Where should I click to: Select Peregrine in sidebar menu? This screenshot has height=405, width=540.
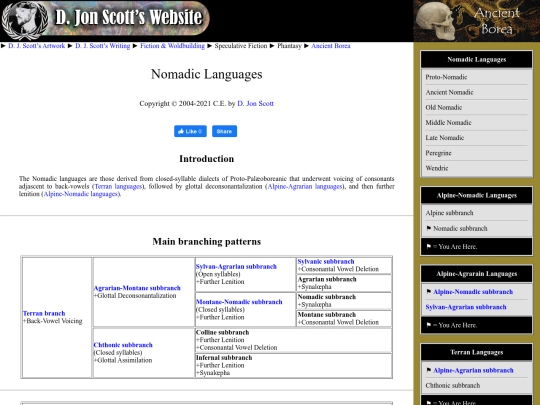[x=477, y=153]
